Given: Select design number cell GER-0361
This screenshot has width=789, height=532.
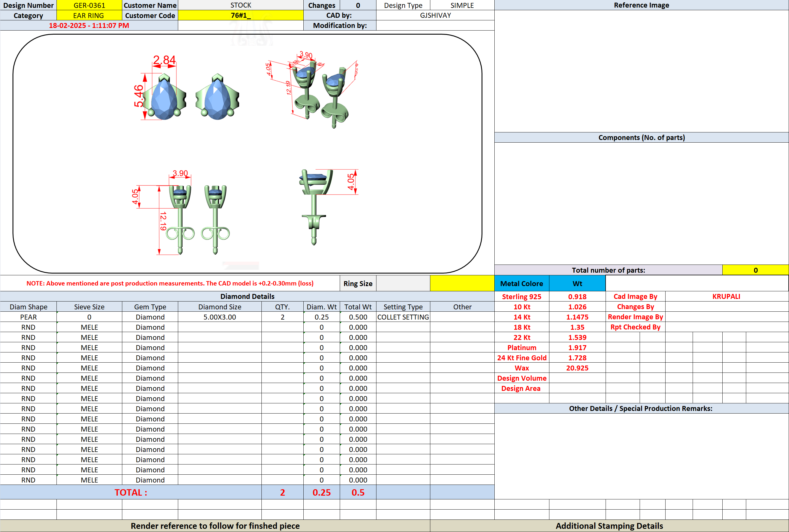Looking at the screenshot, I should [89, 5].
